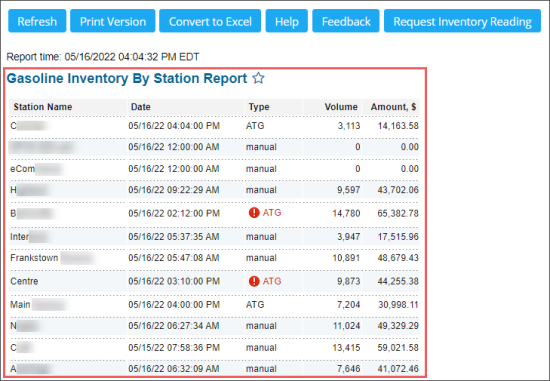Sort by Station Name column header

(x=43, y=107)
